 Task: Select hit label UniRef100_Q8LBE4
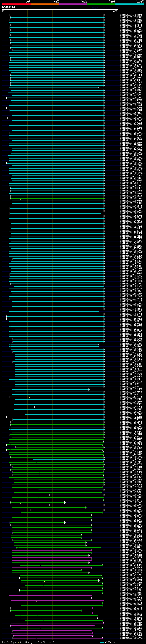pyautogui.click(x=131, y=75)
